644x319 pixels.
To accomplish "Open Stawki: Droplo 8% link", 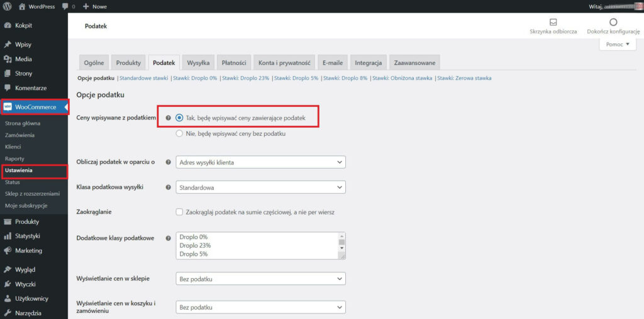I will (x=345, y=78).
